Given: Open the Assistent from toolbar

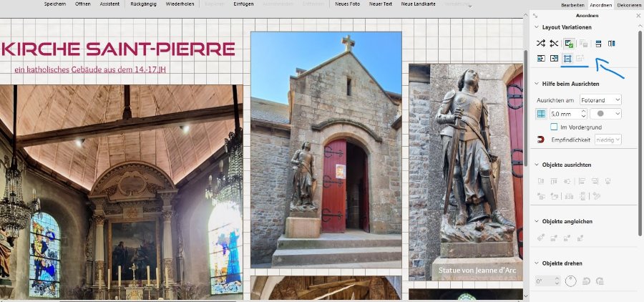Looking at the screenshot, I should pos(109,4).
